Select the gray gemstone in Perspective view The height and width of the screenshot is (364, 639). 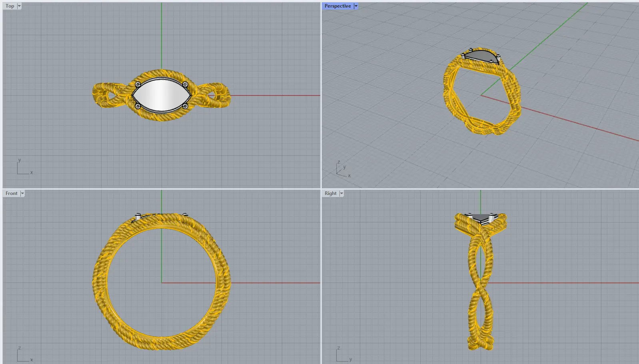[481, 55]
